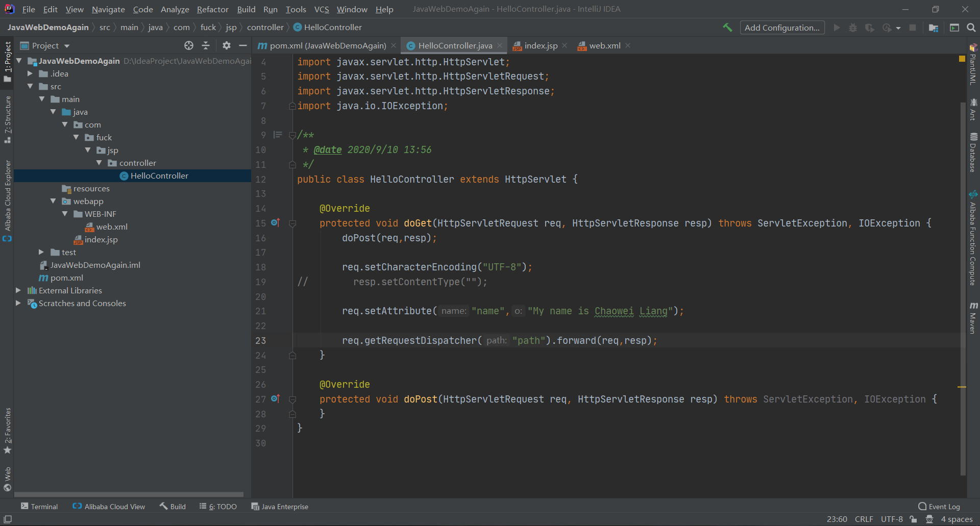Screen dimensions: 980x526
Task: Open the Event Log
Action: click(x=939, y=507)
